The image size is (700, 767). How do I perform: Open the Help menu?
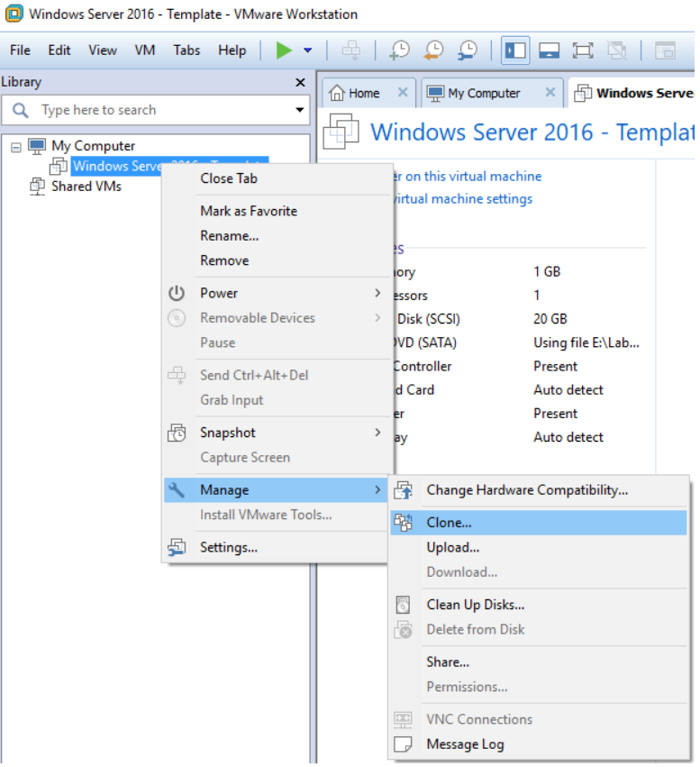point(232,50)
